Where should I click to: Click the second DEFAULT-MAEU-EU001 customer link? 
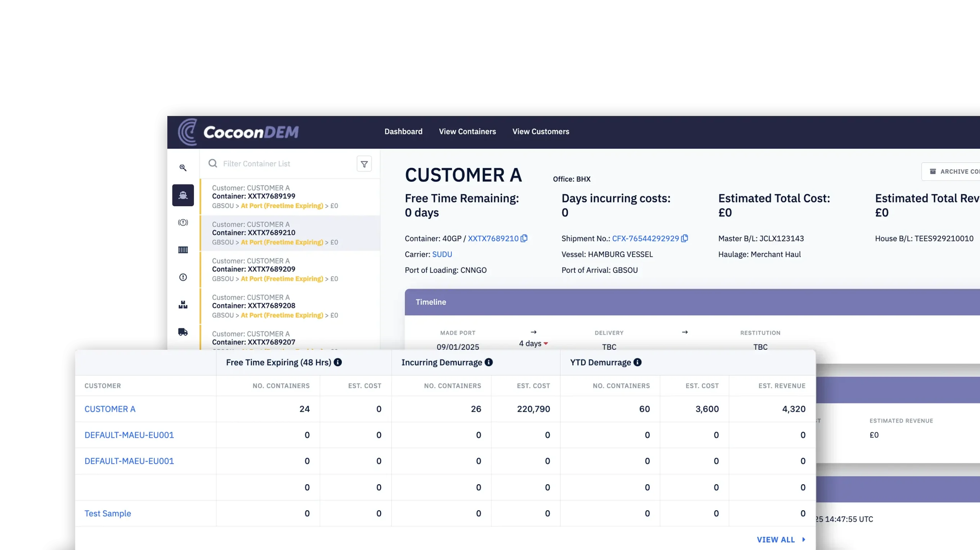(129, 461)
